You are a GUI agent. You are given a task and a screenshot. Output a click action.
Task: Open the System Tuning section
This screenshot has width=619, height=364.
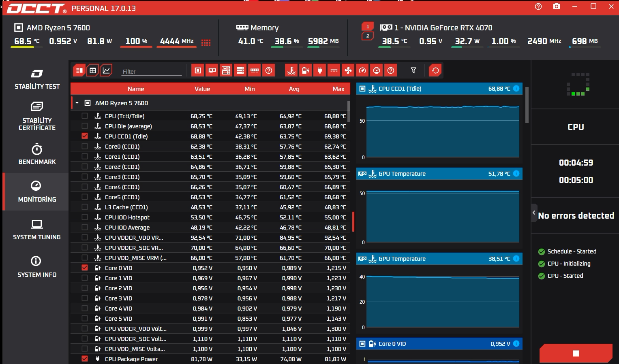tap(37, 230)
